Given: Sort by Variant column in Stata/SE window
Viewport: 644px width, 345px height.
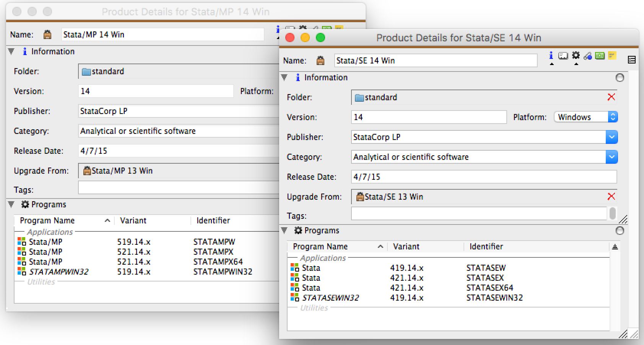Looking at the screenshot, I should (426, 247).
